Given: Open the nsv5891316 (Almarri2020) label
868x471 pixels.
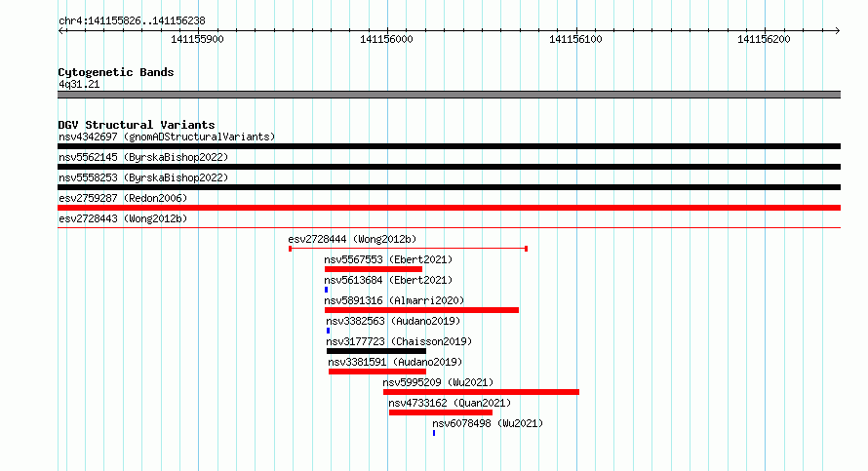Looking at the screenshot, I should pyautogui.click(x=394, y=300).
